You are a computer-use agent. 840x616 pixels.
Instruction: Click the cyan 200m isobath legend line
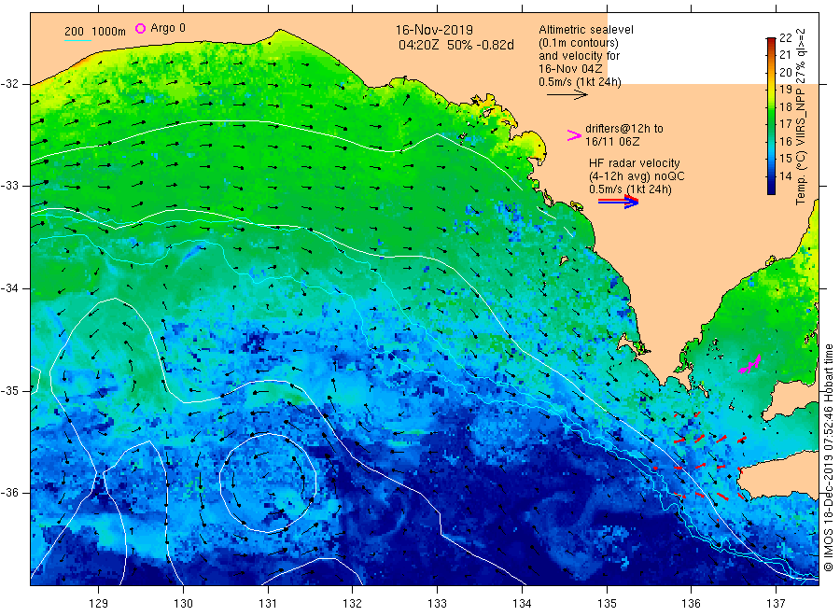point(77,40)
